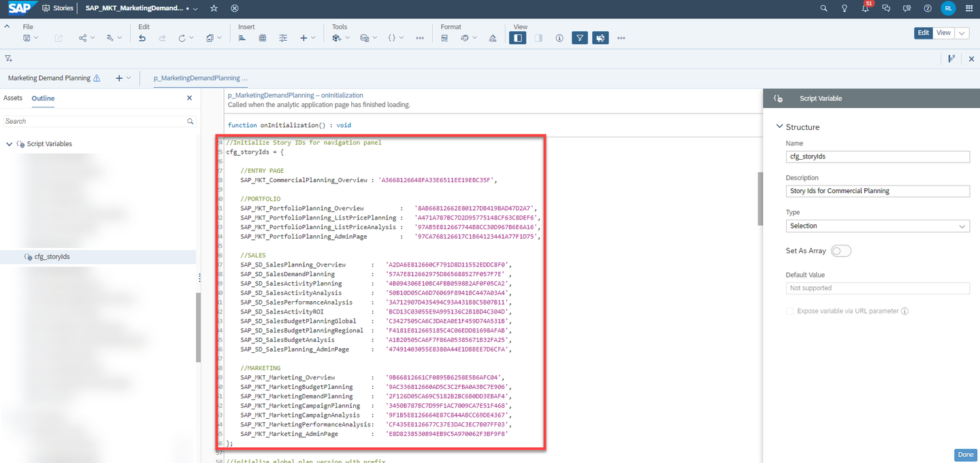Click the Name field containing cfg_storyIds
The height and width of the screenshot is (463, 980).
click(877, 156)
